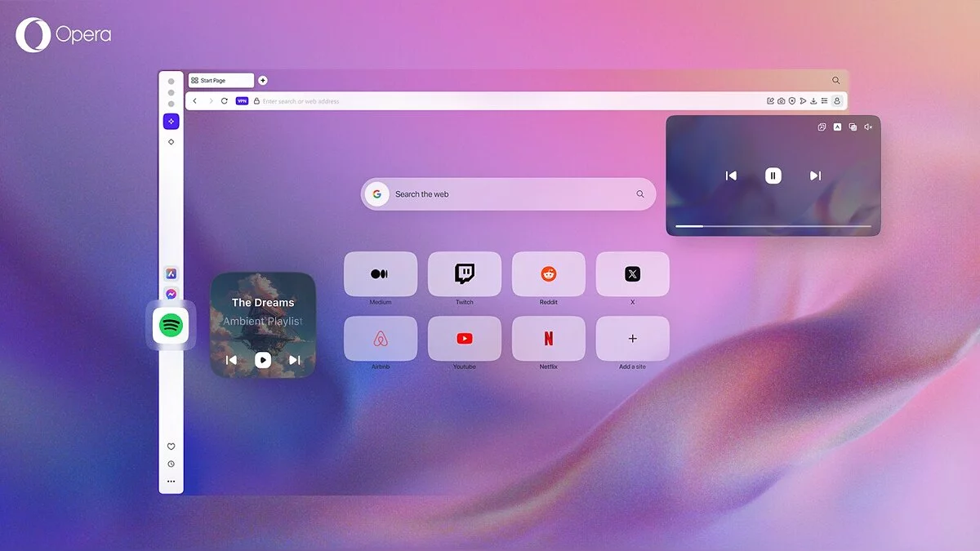Search tabs with the magnifier icon
Image resolution: width=980 pixels, height=551 pixels.
835,80
